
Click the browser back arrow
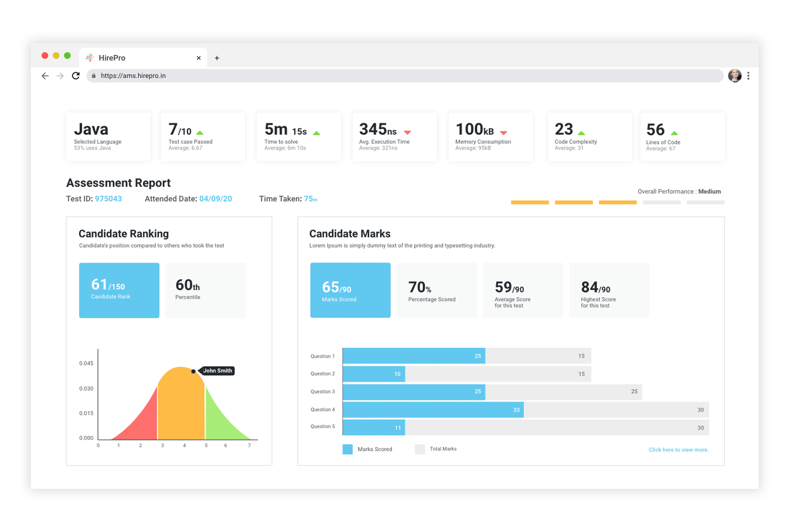(45, 76)
